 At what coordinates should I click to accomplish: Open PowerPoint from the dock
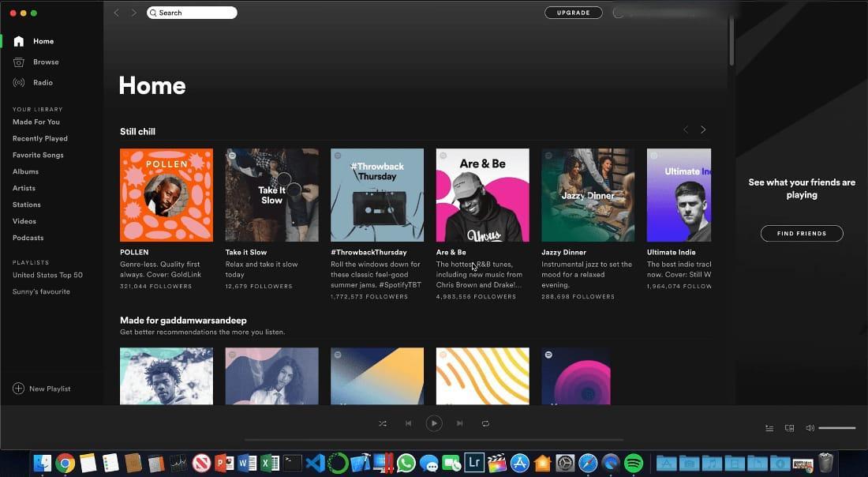point(224,463)
